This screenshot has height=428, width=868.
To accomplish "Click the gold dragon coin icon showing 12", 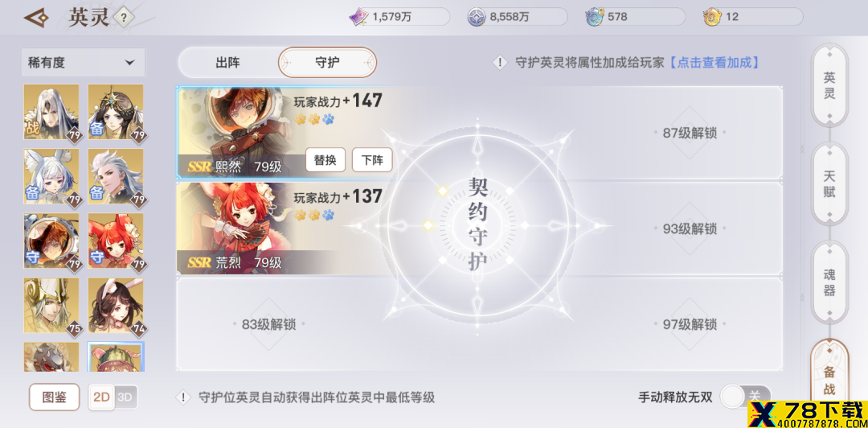I will (712, 17).
